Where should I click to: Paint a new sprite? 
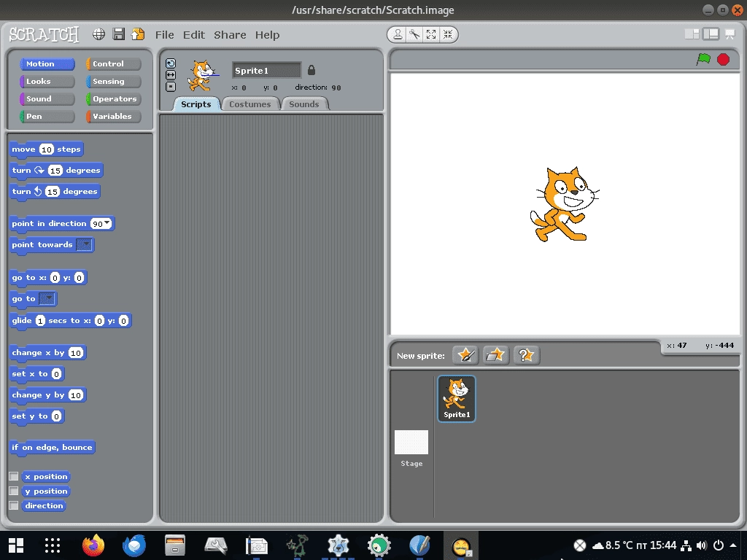click(465, 355)
